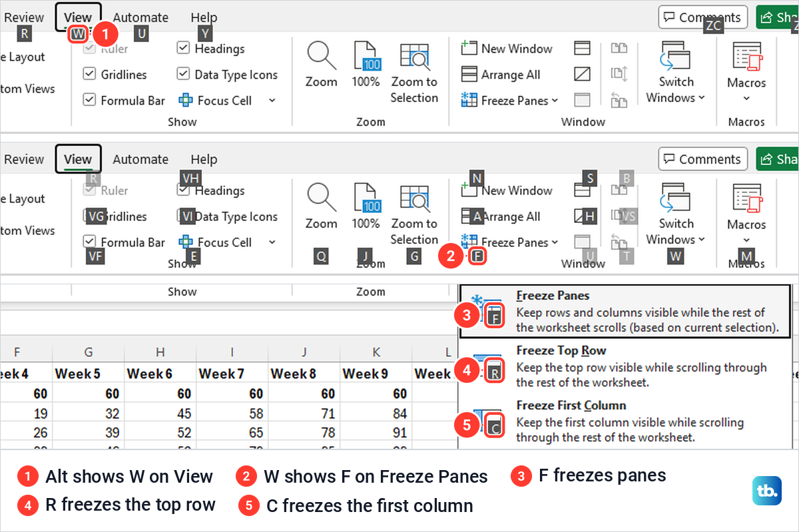Toggle Headings checkbox in the top ribbon
Viewport: 799px width, 532px height.
coord(183,49)
